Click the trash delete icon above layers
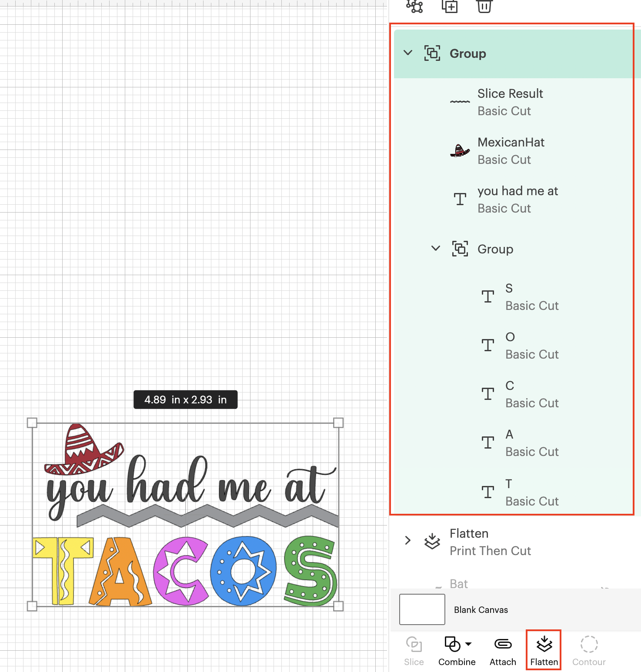This screenshot has width=641, height=672. pos(484,7)
